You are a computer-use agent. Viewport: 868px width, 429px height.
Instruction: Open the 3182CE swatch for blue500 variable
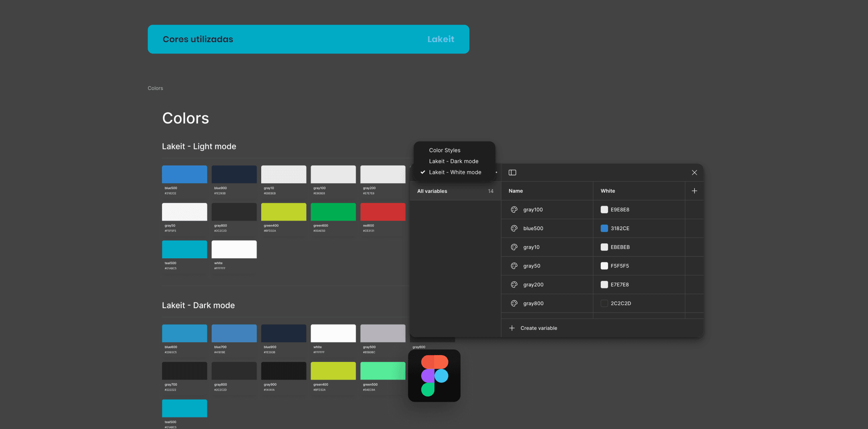pyautogui.click(x=604, y=229)
